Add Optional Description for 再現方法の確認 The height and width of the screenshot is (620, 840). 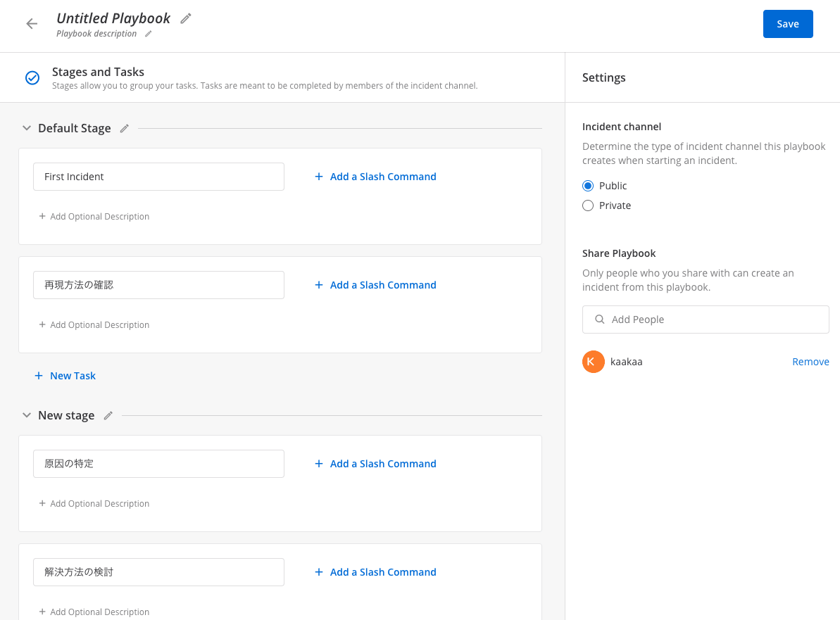[94, 324]
